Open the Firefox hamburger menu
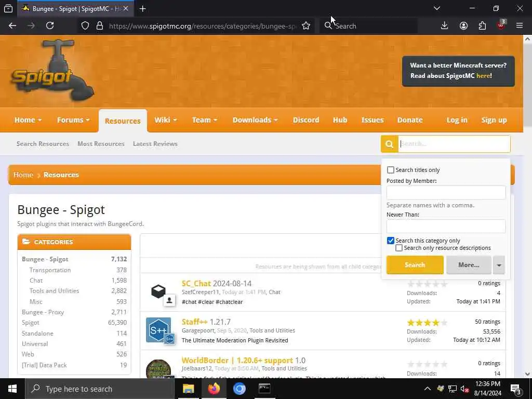 pyautogui.click(x=520, y=26)
